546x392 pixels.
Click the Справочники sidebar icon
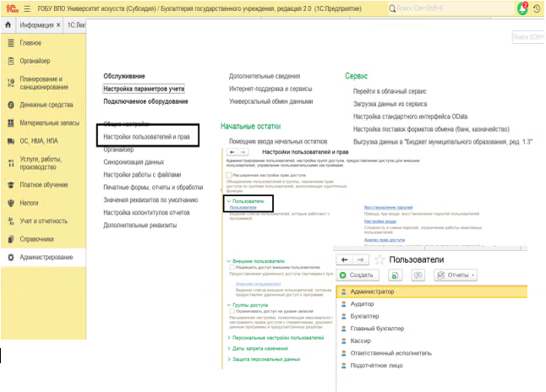pos(11,239)
